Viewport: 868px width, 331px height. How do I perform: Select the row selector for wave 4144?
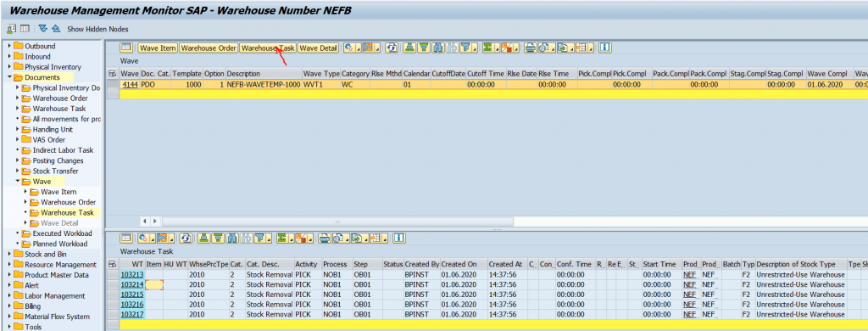pyautogui.click(x=113, y=84)
